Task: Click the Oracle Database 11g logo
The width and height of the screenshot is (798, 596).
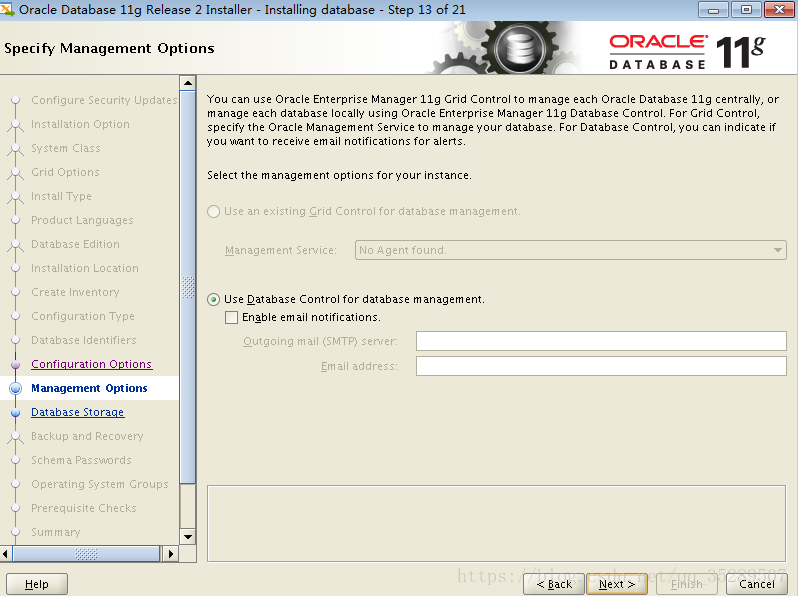Action: (687, 51)
